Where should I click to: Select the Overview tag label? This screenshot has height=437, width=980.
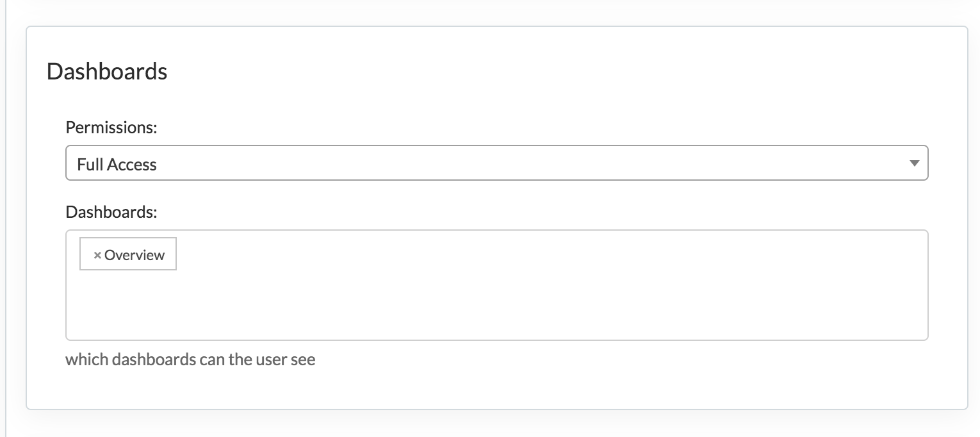click(135, 255)
